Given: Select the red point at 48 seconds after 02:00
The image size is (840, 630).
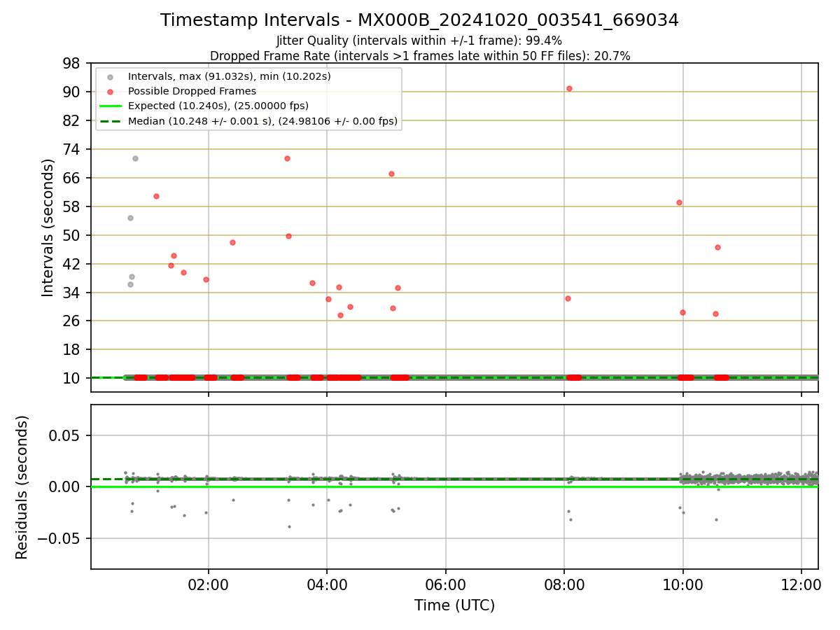Looking at the screenshot, I should click(232, 242).
